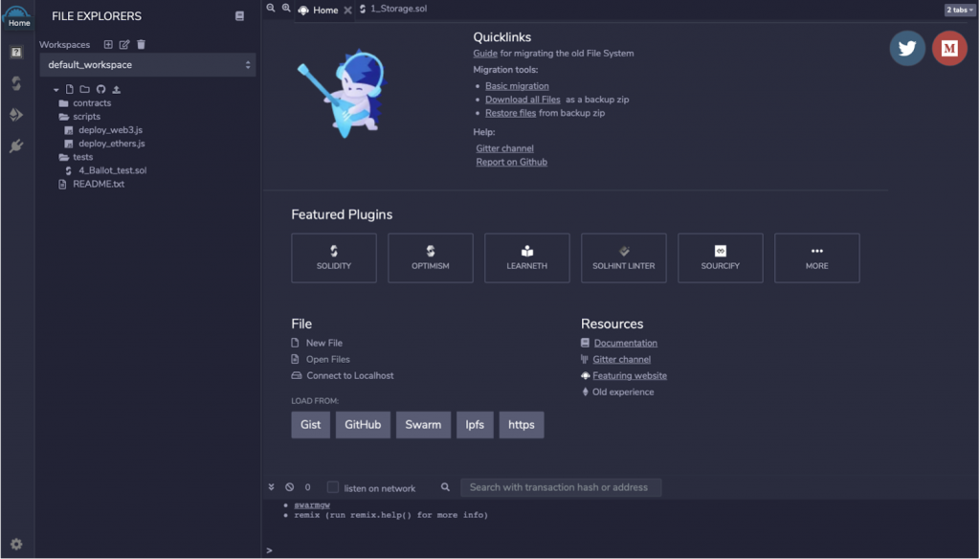Open the Solidity compiler sidebar icon

coord(16,83)
